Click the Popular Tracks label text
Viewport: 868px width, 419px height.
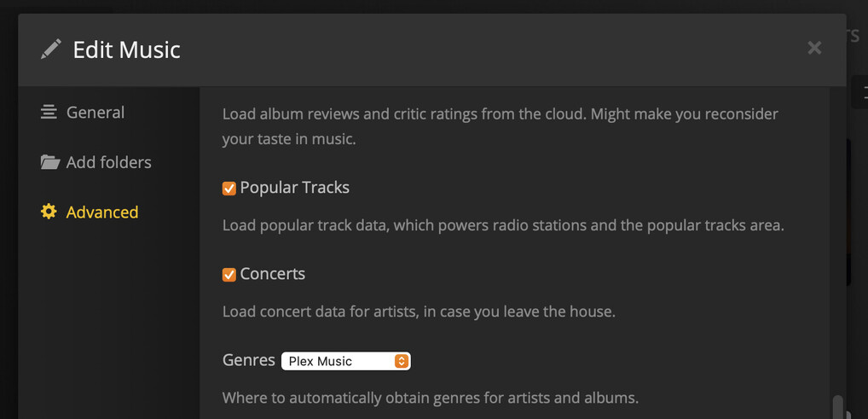[294, 188]
